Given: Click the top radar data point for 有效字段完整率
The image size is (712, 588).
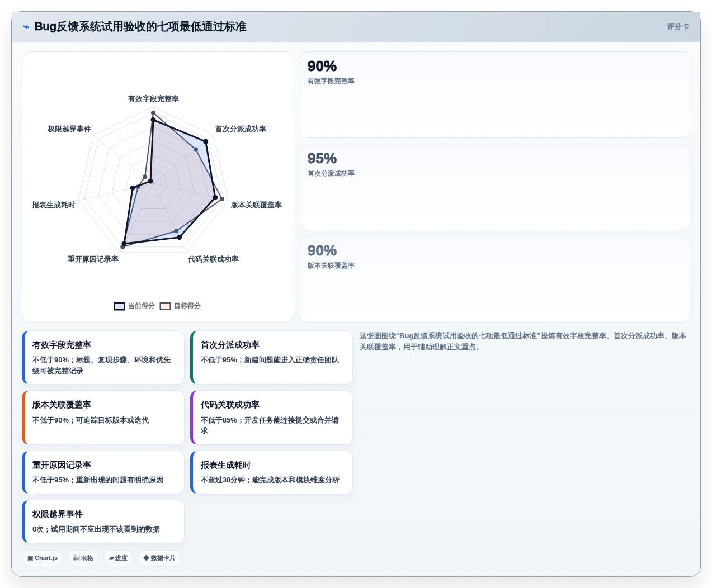Looking at the screenshot, I should [153, 113].
